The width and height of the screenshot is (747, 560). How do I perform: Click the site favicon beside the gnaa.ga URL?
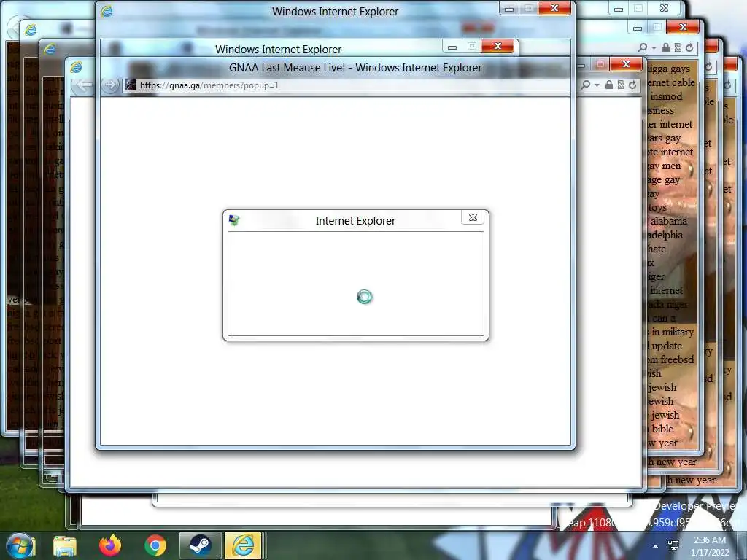click(131, 85)
